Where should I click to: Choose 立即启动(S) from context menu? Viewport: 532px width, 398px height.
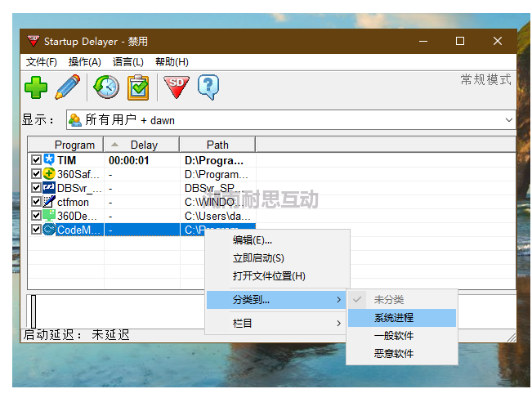pyautogui.click(x=258, y=258)
